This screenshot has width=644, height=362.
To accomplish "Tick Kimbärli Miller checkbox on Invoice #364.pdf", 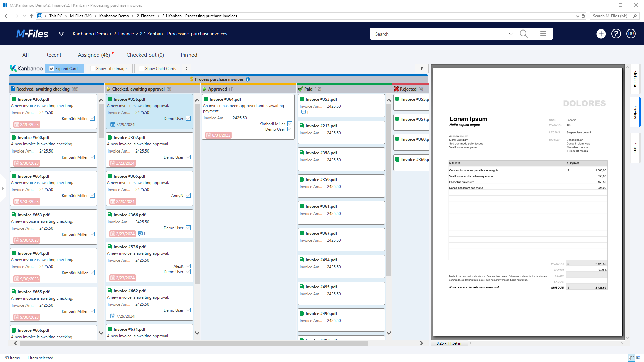I will (290, 124).
